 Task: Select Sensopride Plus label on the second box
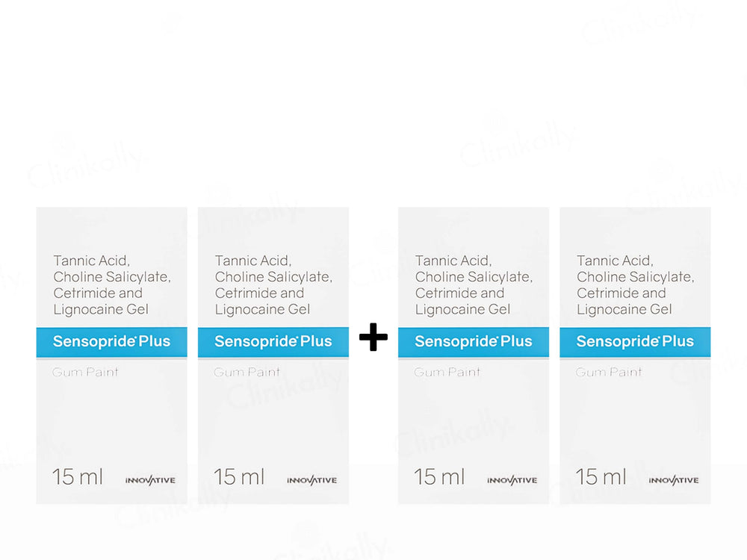(x=273, y=342)
